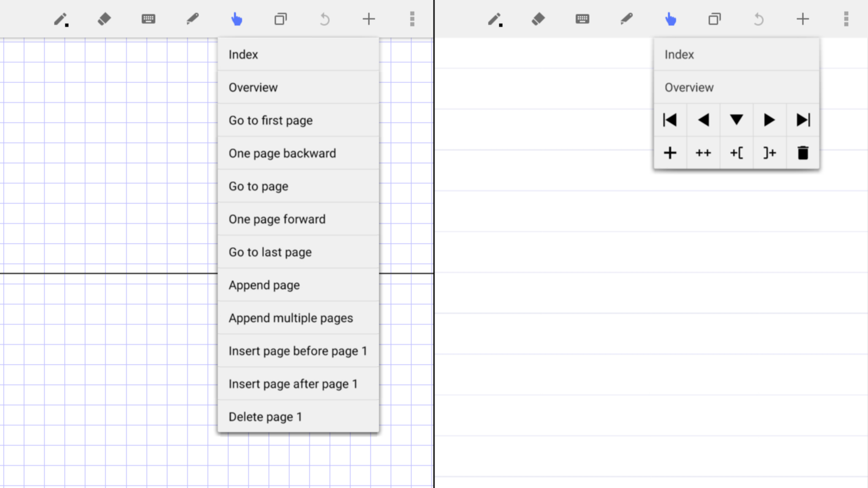
Task: Tap the trash icon to delete the page
Action: tap(803, 152)
